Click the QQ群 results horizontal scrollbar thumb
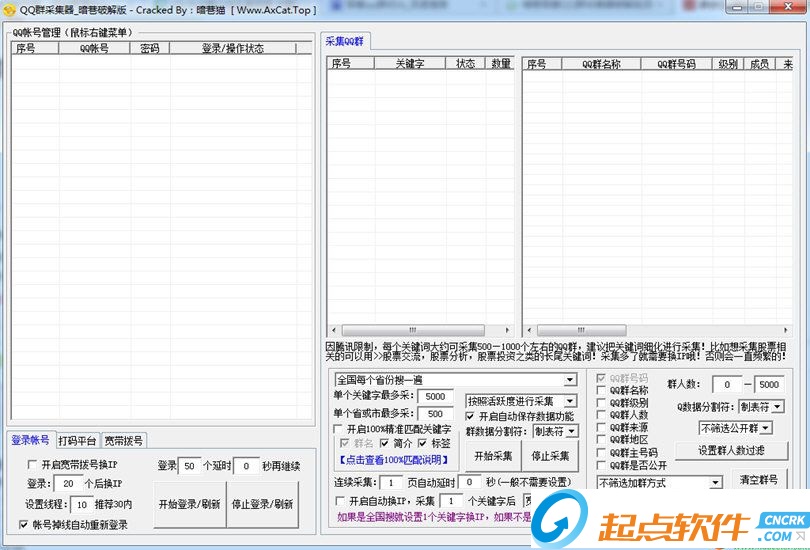 (582, 329)
